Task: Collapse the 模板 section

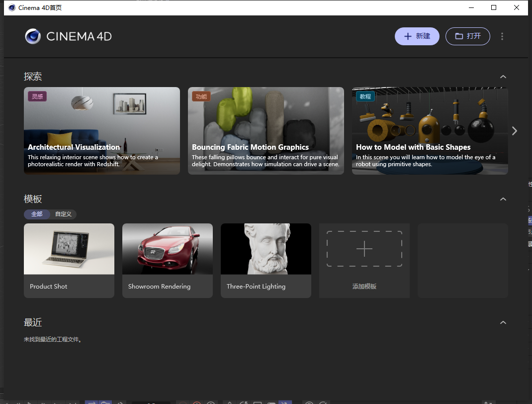Action: (503, 199)
